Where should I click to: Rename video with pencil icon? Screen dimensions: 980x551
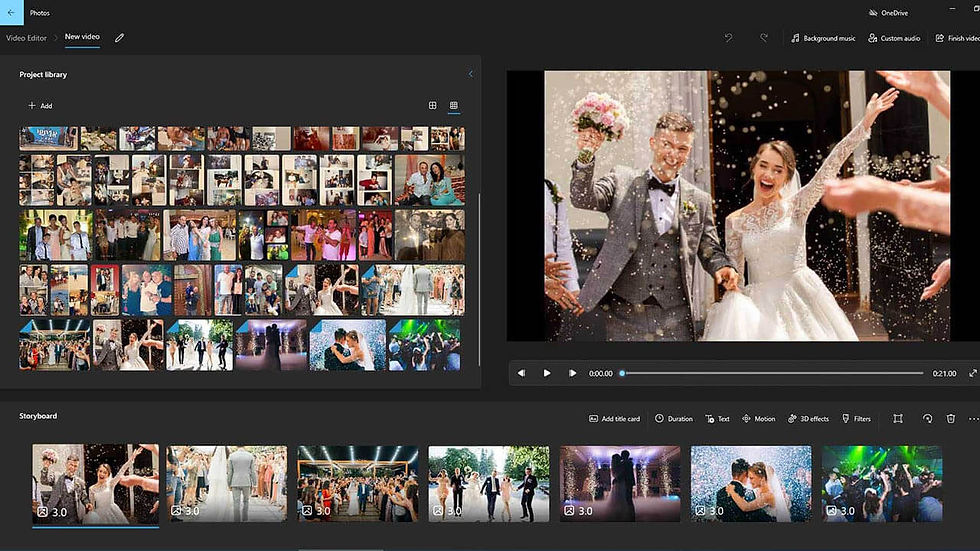point(119,37)
